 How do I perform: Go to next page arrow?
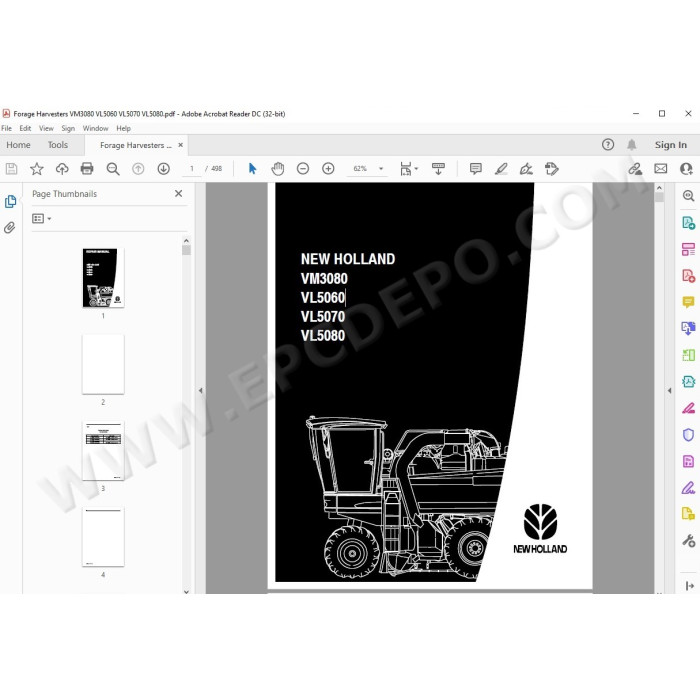point(164,169)
